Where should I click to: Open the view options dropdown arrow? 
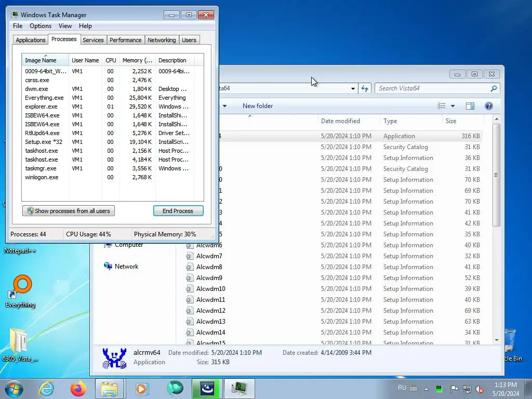pos(453,106)
